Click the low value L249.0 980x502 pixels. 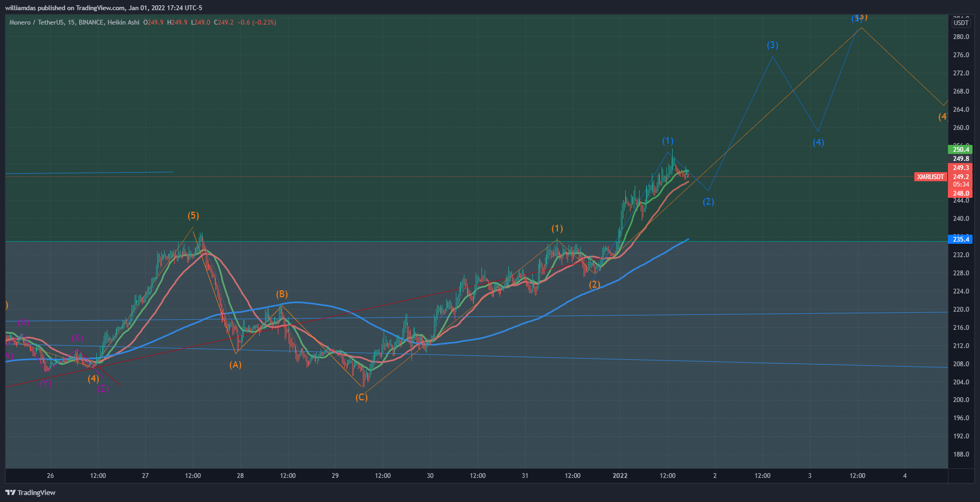(200, 22)
